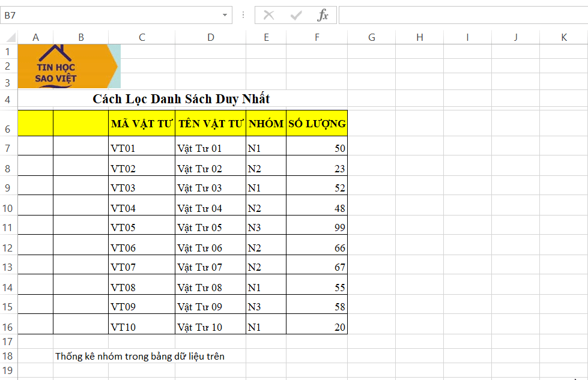Viewport: 588px width, 380px height.
Task: Click the Select All corner triangle
Action: [x=11, y=37]
